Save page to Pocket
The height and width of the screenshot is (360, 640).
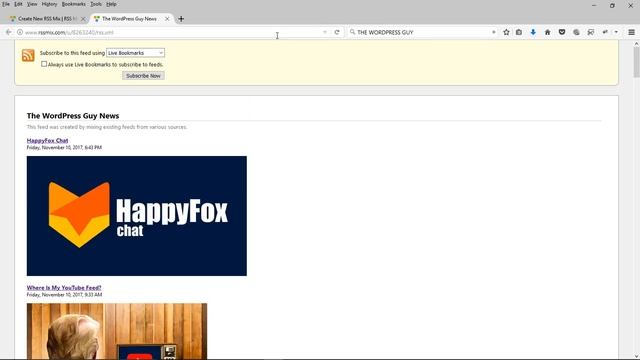click(x=562, y=32)
